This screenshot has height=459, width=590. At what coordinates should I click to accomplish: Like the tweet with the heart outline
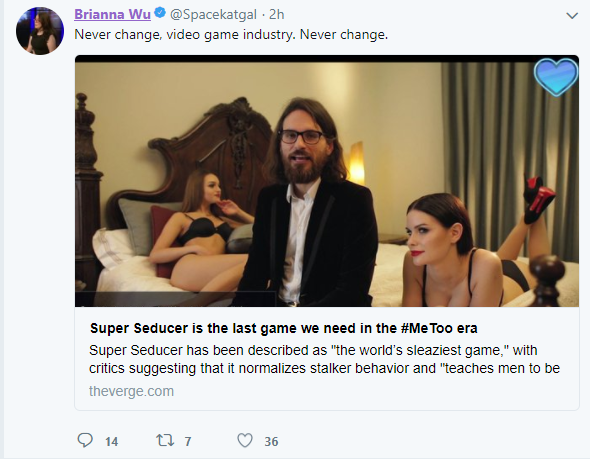click(245, 440)
